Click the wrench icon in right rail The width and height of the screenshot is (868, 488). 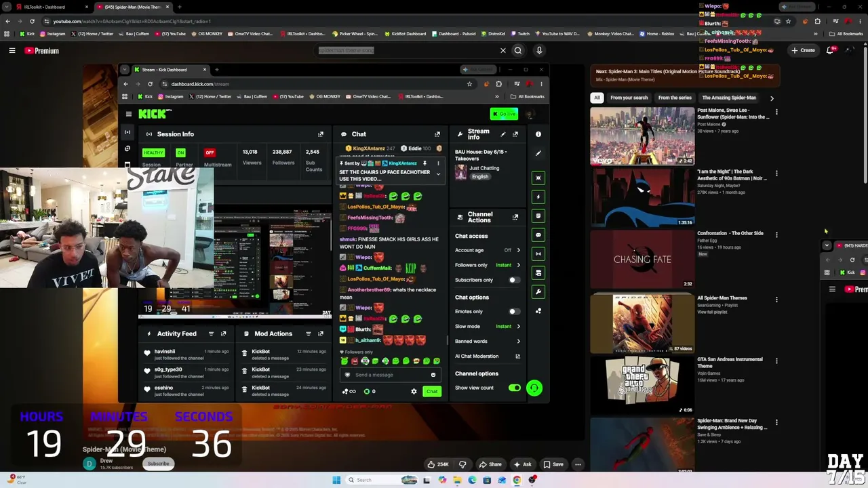[538, 291]
